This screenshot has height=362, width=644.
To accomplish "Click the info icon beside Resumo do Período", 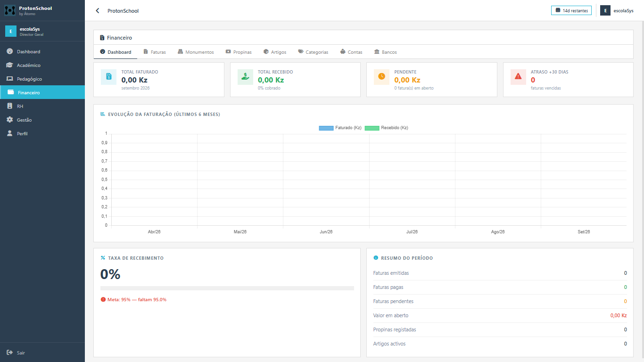I will coord(376,258).
